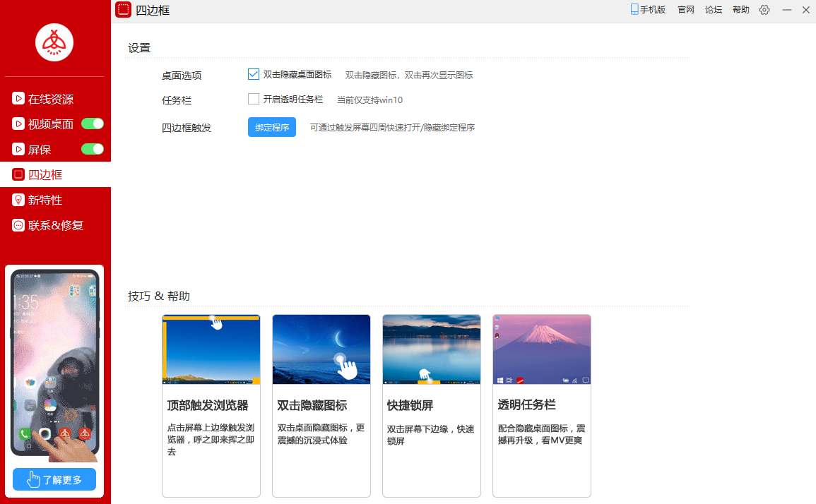Click the 当前仅支持win10 note
Viewport: 816px width, 504px height.
pyautogui.click(x=369, y=100)
